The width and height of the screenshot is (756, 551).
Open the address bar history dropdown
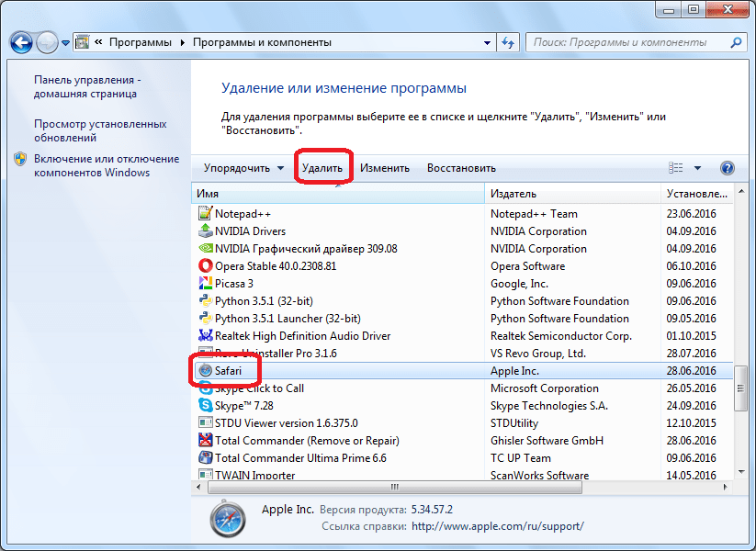tap(487, 42)
